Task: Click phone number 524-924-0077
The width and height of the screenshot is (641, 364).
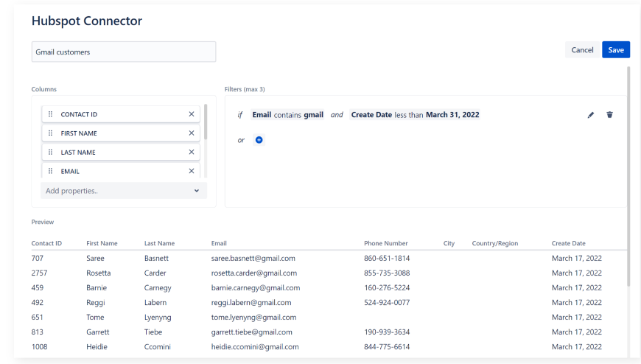Action: (387, 302)
